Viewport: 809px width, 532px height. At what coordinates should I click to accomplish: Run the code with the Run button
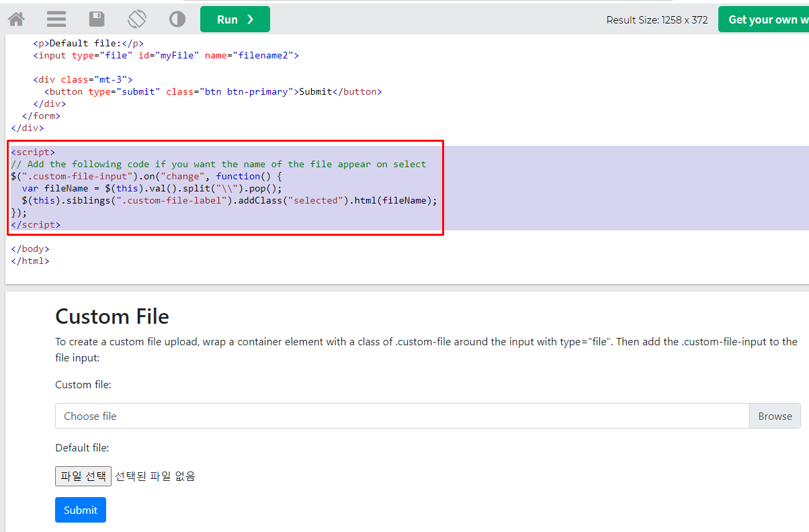(235, 19)
